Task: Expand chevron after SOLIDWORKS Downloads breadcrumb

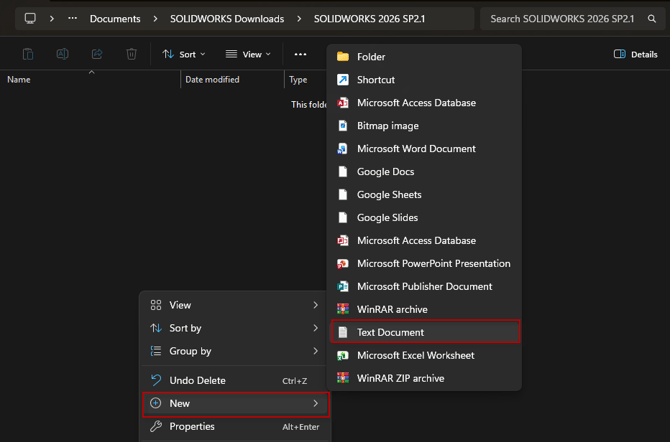Action: (299, 19)
